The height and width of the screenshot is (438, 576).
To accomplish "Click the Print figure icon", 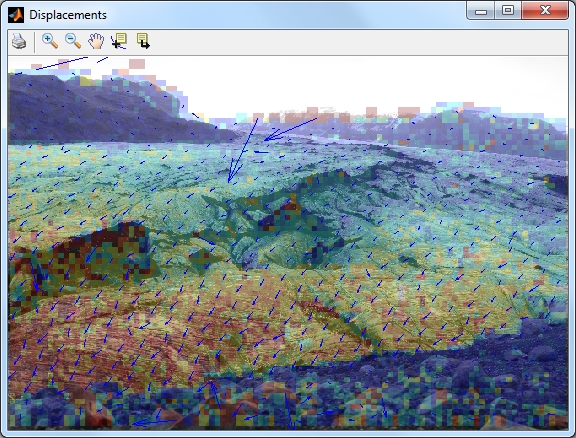I will click(x=19, y=41).
